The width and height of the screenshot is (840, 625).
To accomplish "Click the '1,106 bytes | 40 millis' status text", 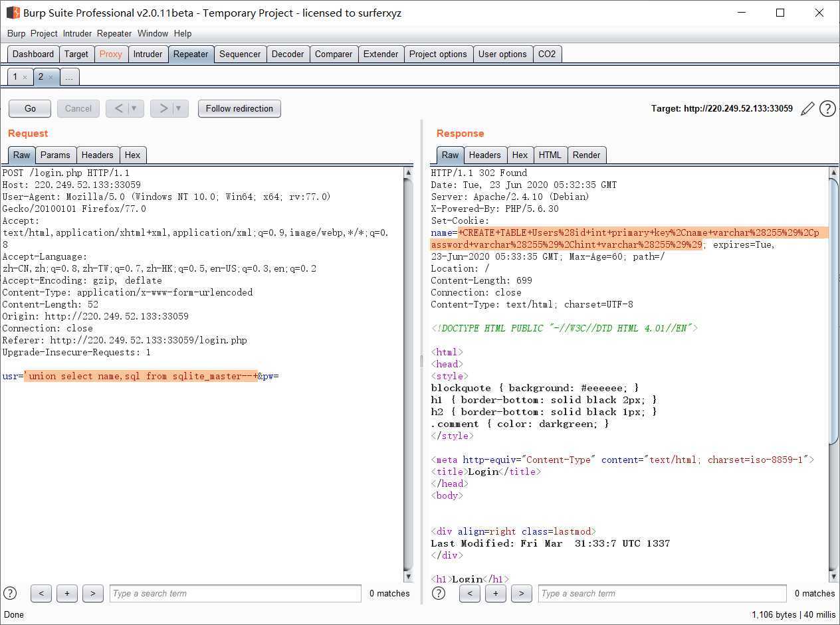I will 793,614.
